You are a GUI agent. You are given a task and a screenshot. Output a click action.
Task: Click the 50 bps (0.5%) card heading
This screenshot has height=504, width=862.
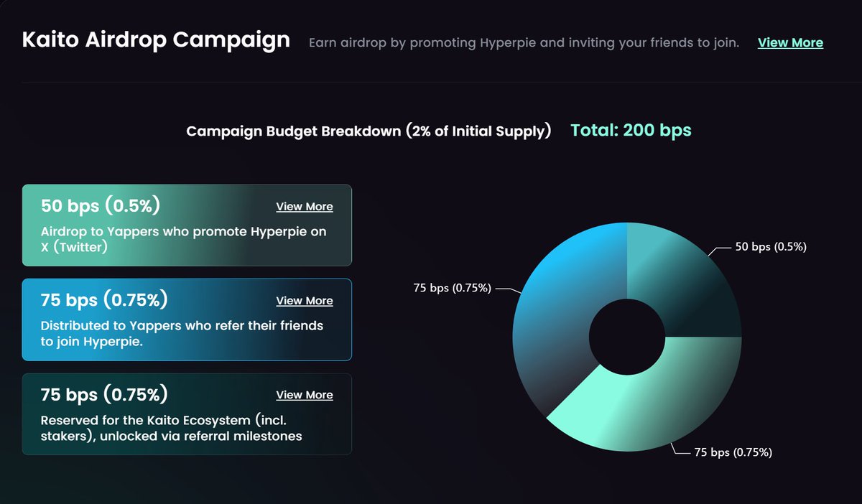tap(101, 206)
